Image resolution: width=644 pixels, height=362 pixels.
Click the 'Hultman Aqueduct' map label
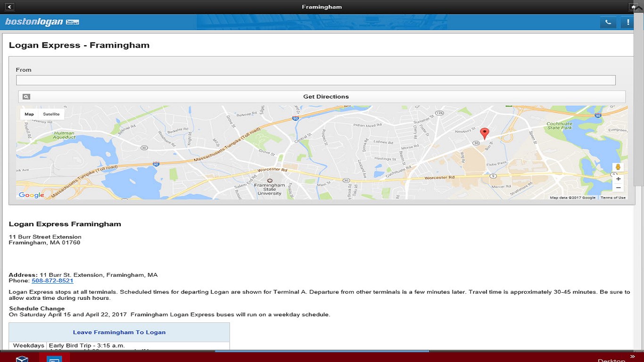[x=64, y=135]
